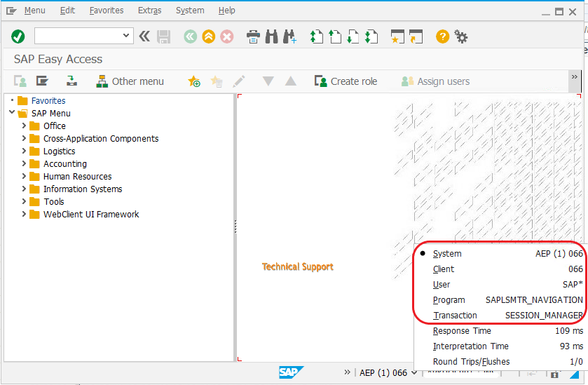Go to First Page icon
This screenshot has width=588, height=385.
317,36
